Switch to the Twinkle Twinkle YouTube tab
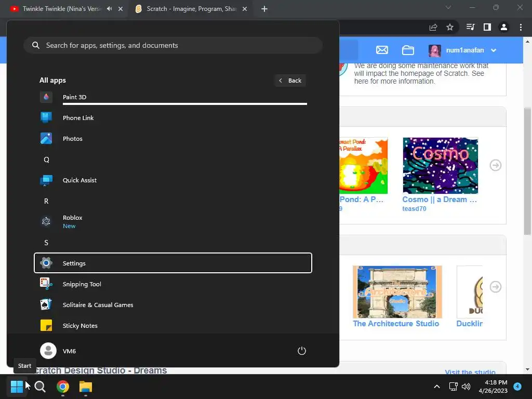Viewport: 532px width, 399px height. [x=61, y=9]
